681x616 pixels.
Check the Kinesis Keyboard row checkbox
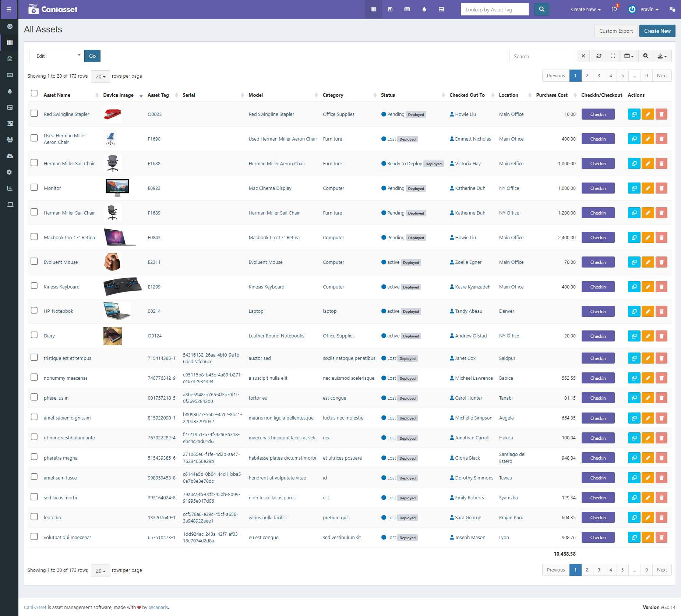[x=34, y=286]
